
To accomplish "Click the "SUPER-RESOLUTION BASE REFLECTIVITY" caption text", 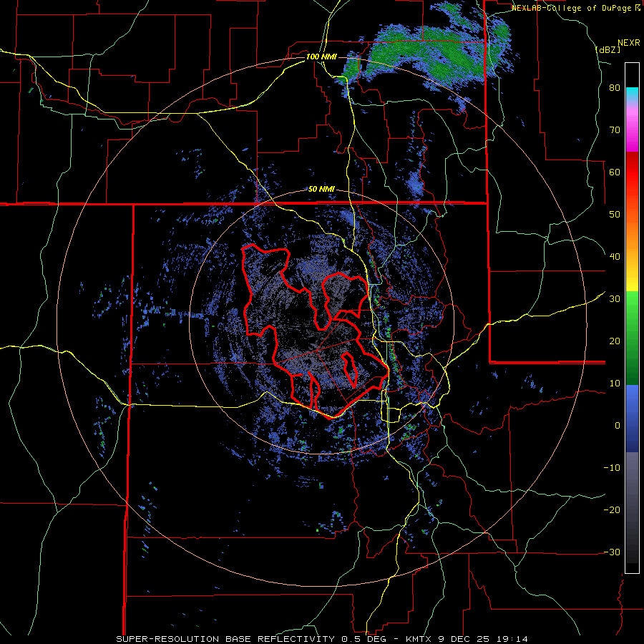I will tap(225, 639).
